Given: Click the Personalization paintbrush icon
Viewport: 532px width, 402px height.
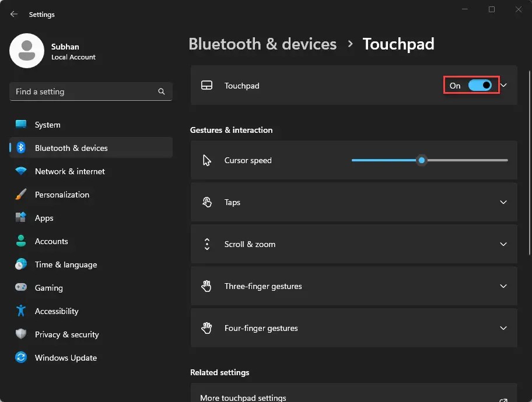Looking at the screenshot, I should [21, 195].
